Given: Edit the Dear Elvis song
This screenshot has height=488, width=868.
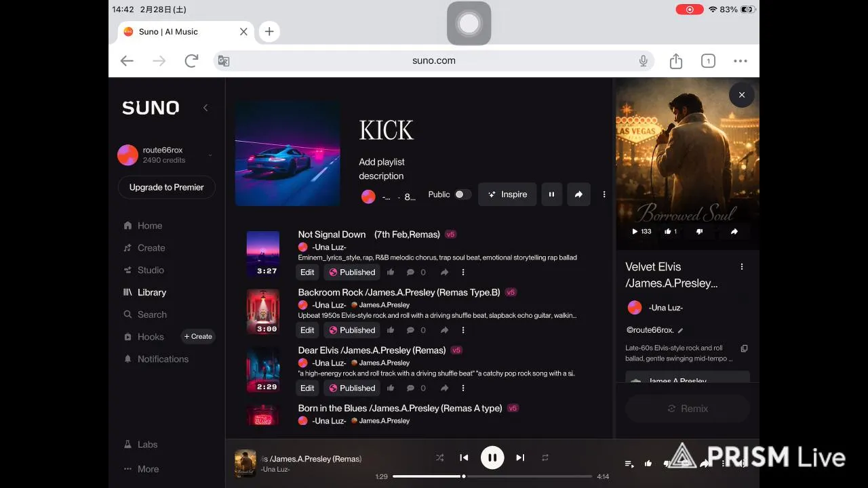Looking at the screenshot, I should pos(307,388).
